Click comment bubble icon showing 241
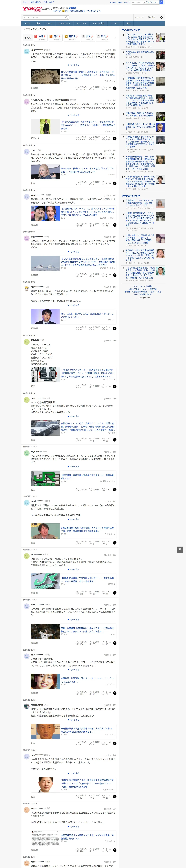 [x=62, y=131]
